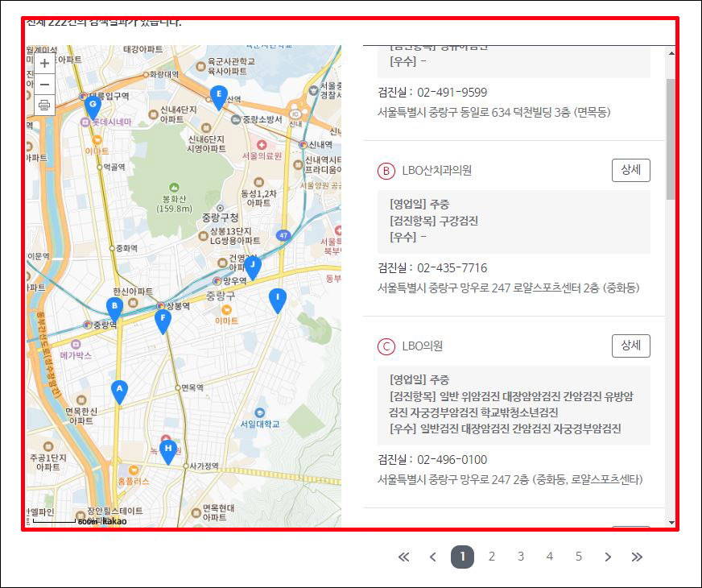702x588 pixels.
Task: Select map marker A
Action: point(119,392)
